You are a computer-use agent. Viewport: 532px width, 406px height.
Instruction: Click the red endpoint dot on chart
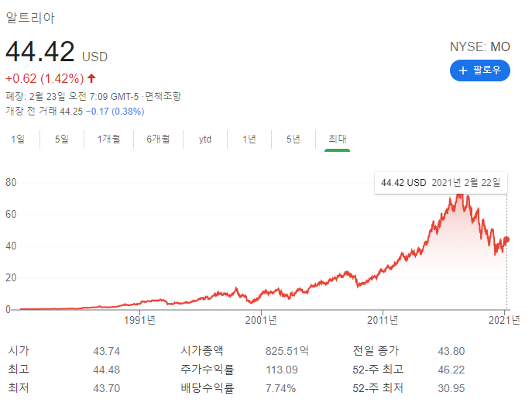tap(506, 239)
